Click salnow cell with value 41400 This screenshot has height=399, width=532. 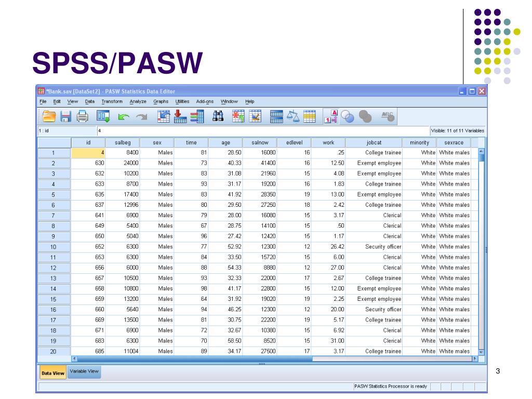(260, 163)
